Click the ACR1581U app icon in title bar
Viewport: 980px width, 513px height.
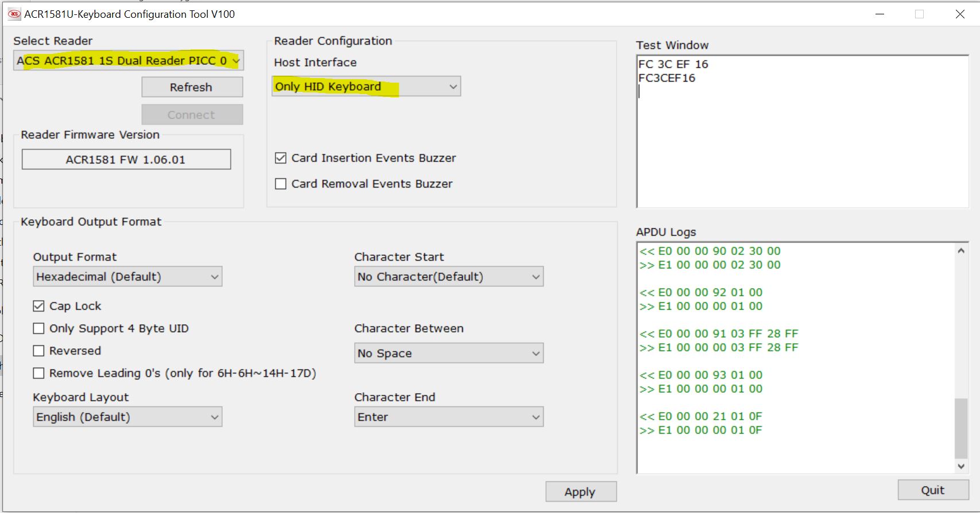(x=14, y=14)
